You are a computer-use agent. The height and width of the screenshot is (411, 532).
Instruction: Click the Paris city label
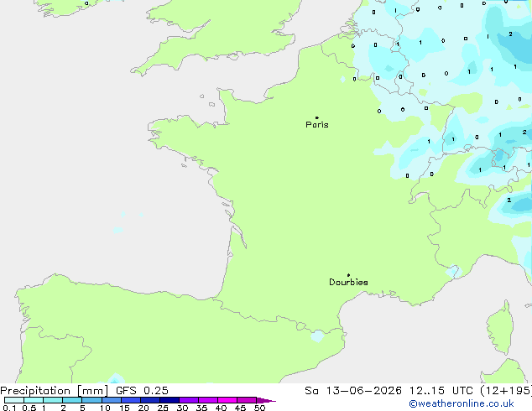tap(317, 125)
